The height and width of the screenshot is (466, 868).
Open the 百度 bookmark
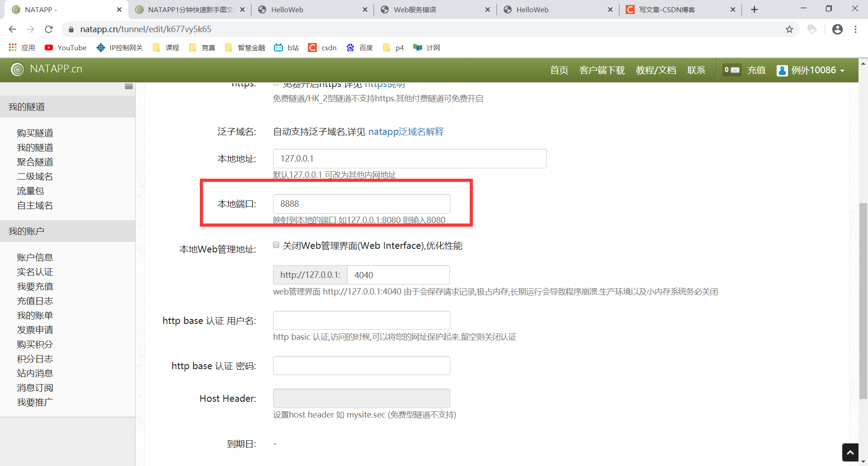point(359,48)
